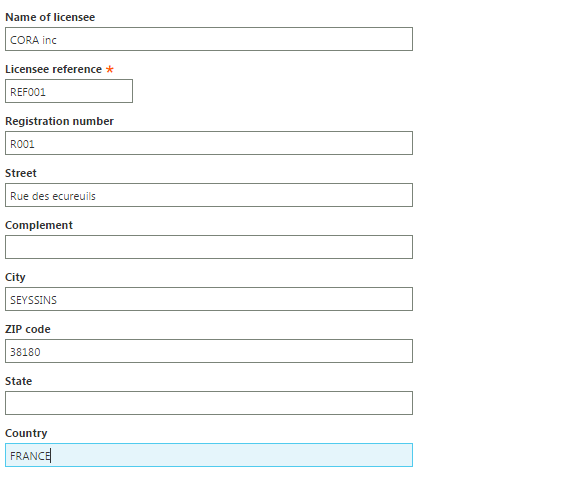The image size is (571, 477).
Task: Click the "Name of licensee" label
Action: (50, 17)
